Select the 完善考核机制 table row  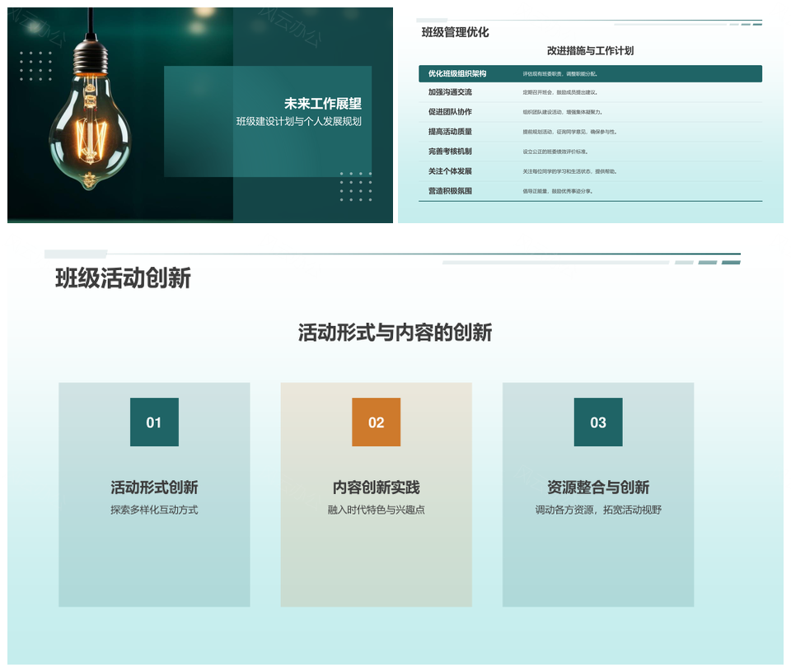(590, 152)
